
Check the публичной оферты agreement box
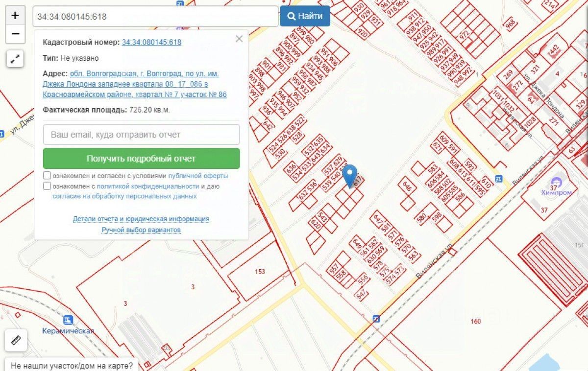[x=47, y=175]
